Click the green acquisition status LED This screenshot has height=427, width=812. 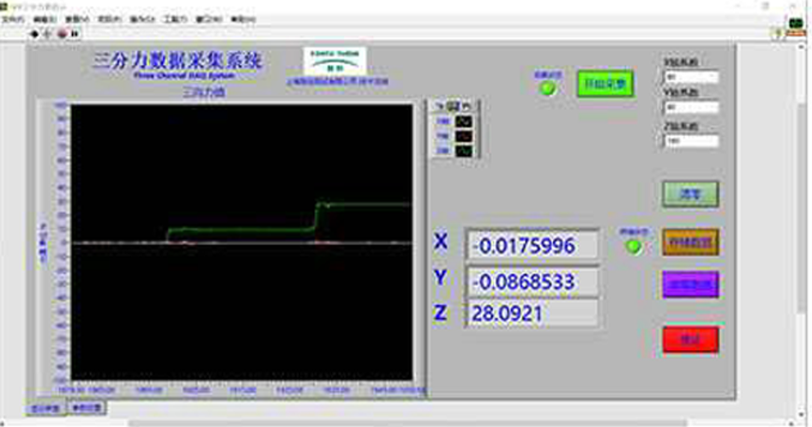[x=547, y=88]
